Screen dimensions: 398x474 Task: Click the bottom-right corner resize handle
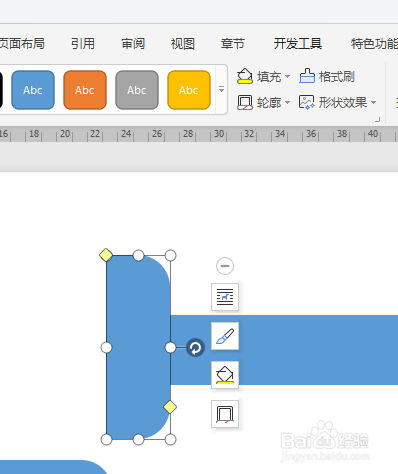[x=170, y=440]
